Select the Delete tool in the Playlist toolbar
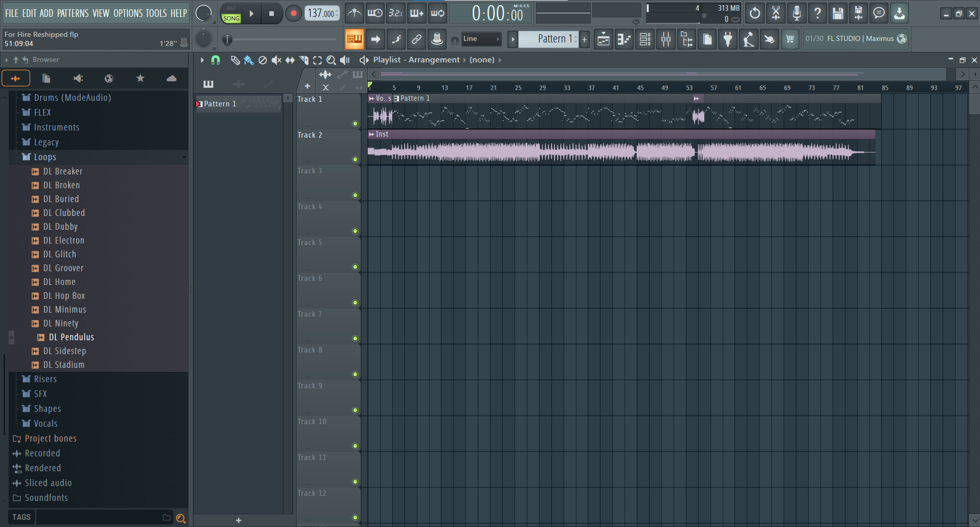This screenshot has width=980, height=527. (262, 60)
